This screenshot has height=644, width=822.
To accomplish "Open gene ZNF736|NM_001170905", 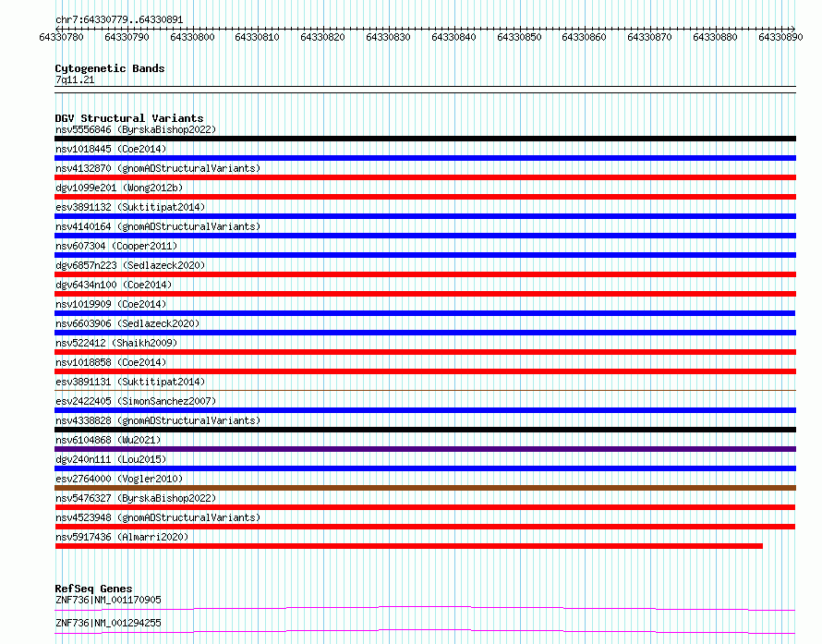I will click(108, 600).
